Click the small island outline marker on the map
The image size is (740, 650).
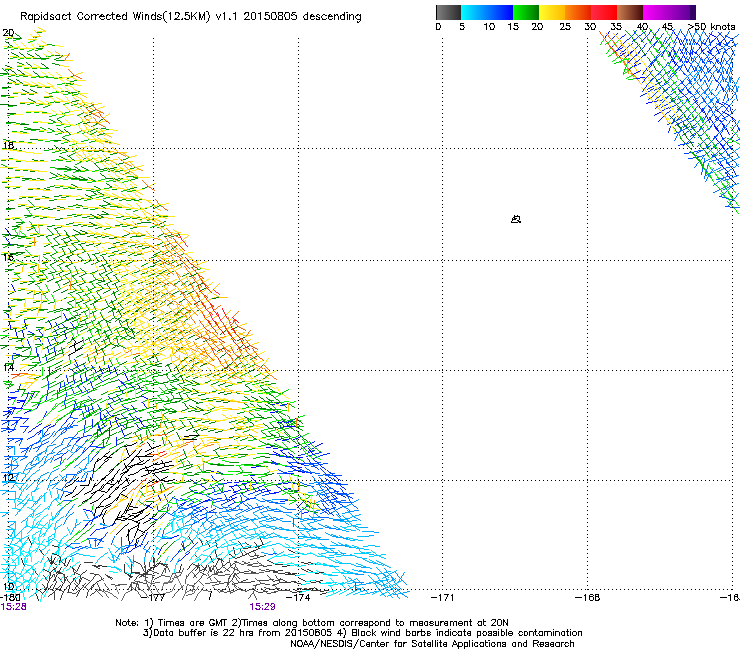click(516, 219)
